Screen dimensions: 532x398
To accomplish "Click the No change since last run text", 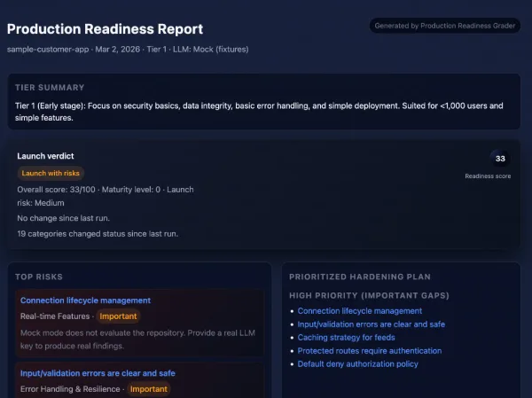I will pyautogui.click(x=64, y=218).
